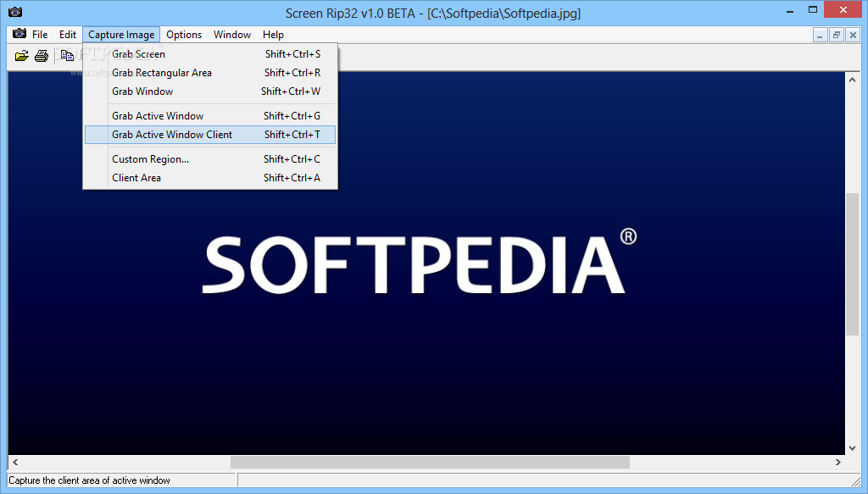Open Custom Region... dialog
868x494 pixels.
pos(210,158)
